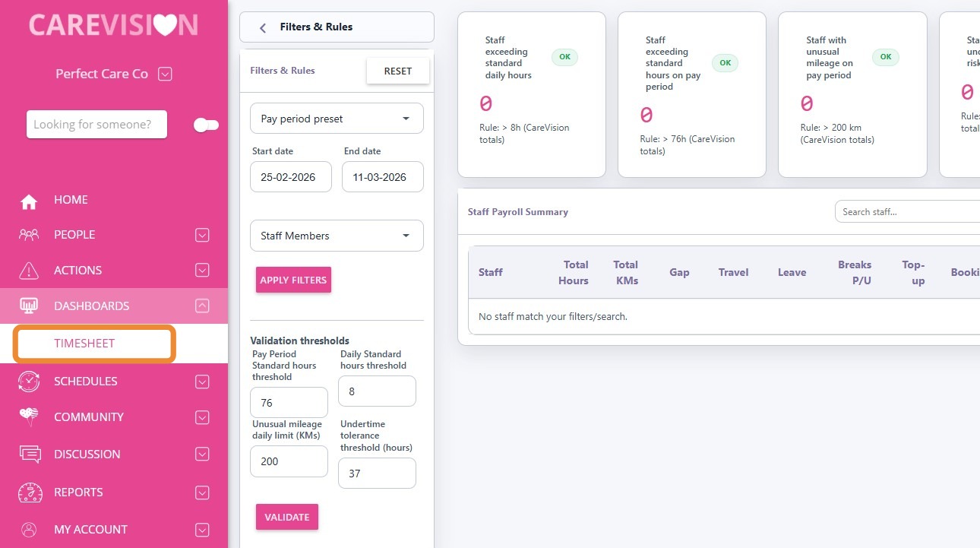
Task: Click the Actions warning triangle icon
Action: pyautogui.click(x=29, y=271)
